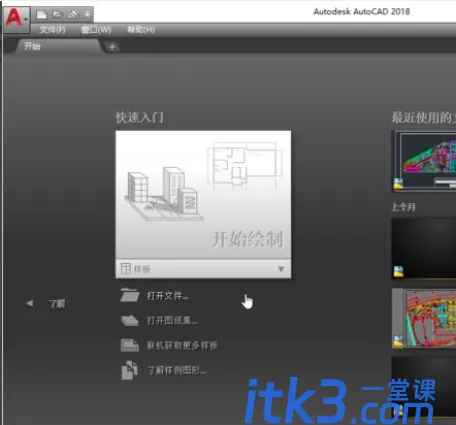The height and width of the screenshot is (425, 456).
Task: Click the pin icon on the black 上个月 thumbnail
Action: [x=399, y=271]
